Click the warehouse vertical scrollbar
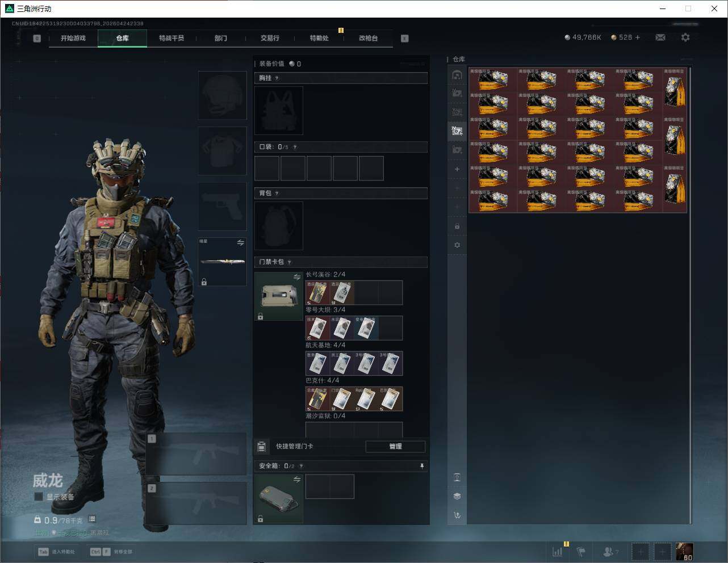The width and height of the screenshot is (728, 563). [x=691, y=295]
